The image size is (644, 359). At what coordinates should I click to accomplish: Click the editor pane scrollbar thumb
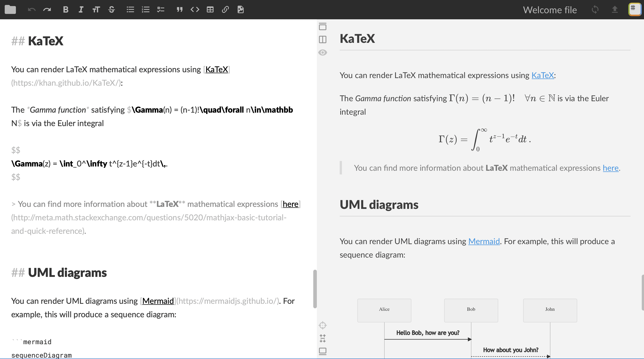pyautogui.click(x=315, y=289)
